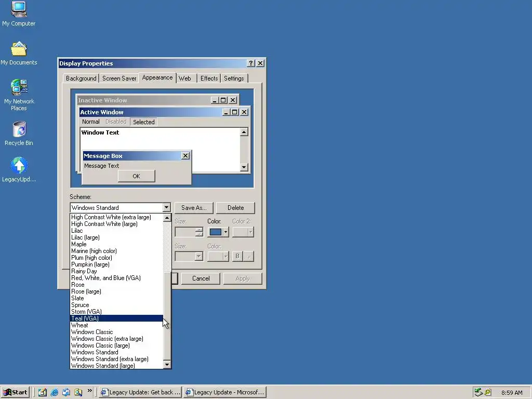The height and width of the screenshot is (399, 532).
Task: Choose the 'Wheat' scheme
Action: (x=117, y=325)
